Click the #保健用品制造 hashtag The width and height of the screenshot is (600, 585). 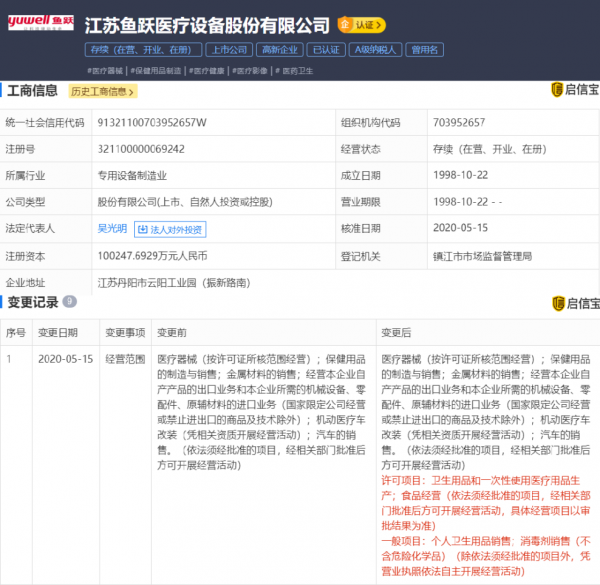[x=156, y=71]
